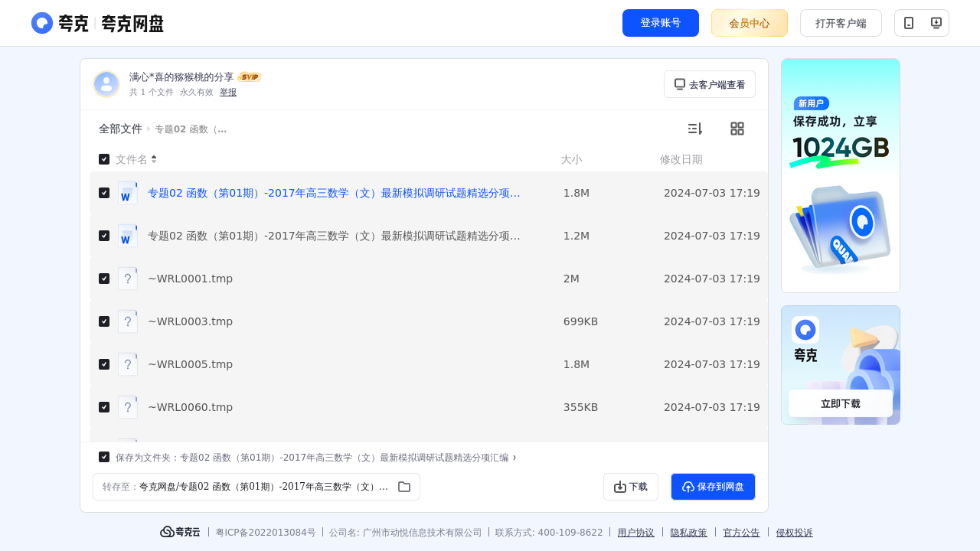This screenshot has height=551, width=980.
Task: Open the 官方公告 footer link
Action: pyautogui.click(x=742, y=533)
